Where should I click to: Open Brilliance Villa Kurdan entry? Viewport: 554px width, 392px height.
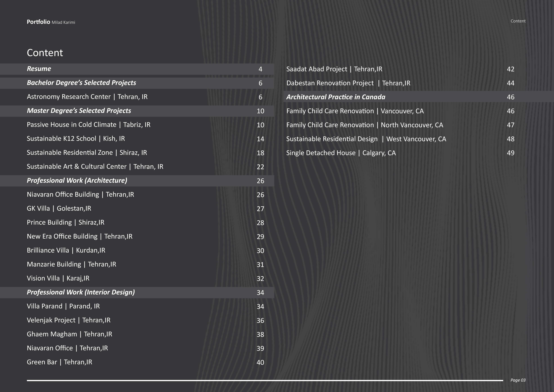66,250
